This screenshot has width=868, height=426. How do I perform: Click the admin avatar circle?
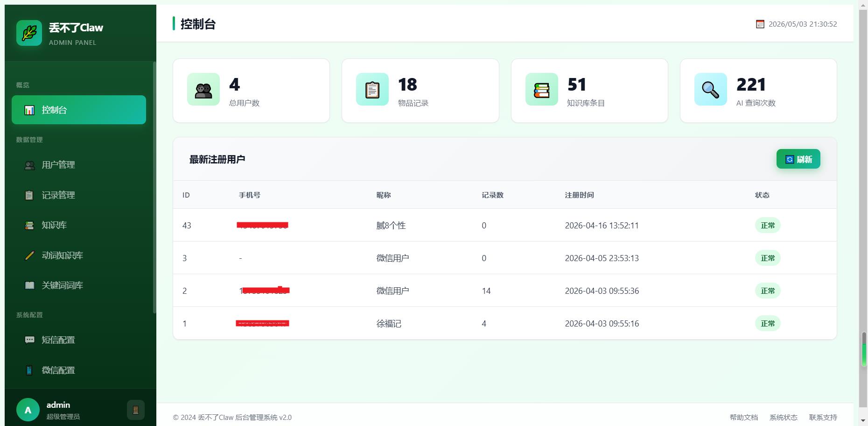(x=28, y=410)
